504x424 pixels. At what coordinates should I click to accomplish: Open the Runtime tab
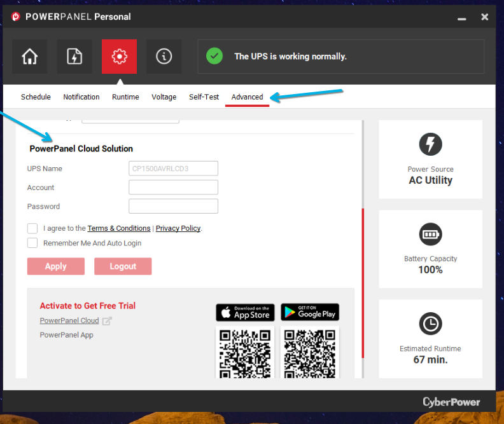(125, 97)
